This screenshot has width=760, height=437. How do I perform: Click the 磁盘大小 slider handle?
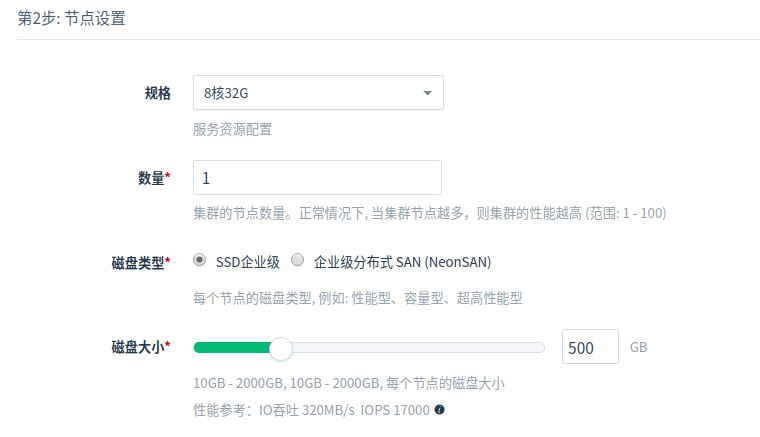[281, 348]
